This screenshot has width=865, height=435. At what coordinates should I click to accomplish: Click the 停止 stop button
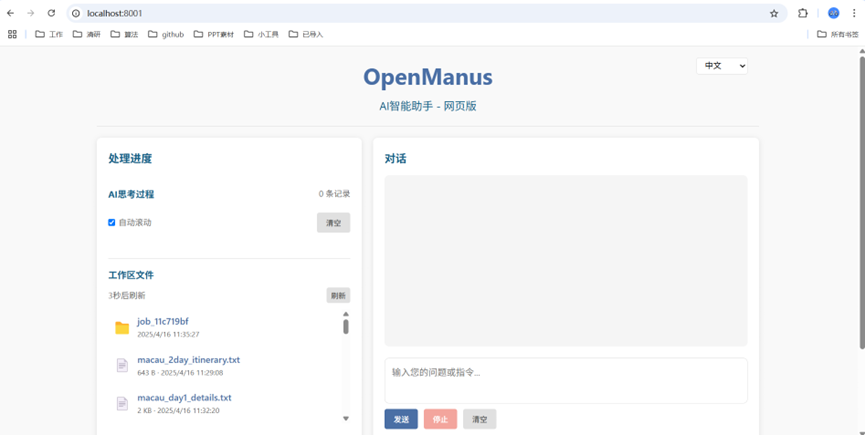tap(440, 419)
